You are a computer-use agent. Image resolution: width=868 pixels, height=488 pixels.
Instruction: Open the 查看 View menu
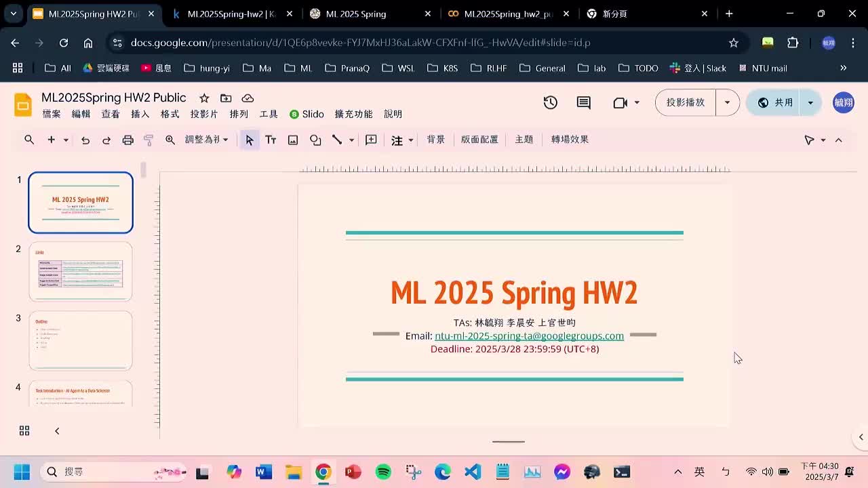[111, 114]
